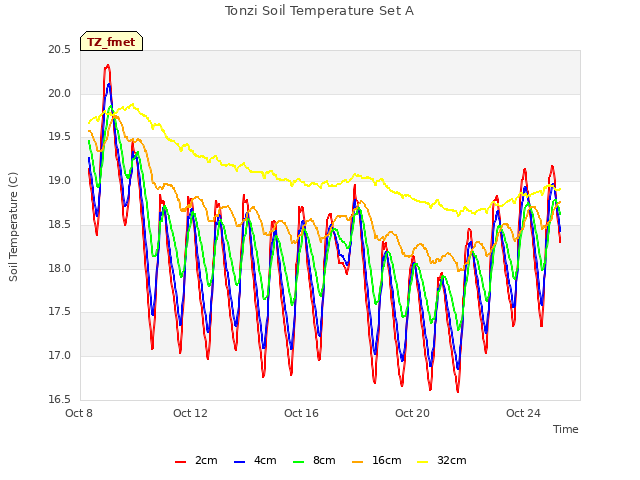Click the Time axis label
640x480 pixels.
(566, 429)
